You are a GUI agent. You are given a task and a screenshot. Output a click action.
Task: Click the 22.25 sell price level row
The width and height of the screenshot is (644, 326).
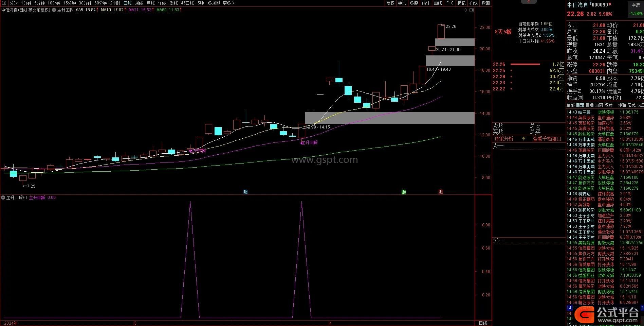[x=529, y=70]
